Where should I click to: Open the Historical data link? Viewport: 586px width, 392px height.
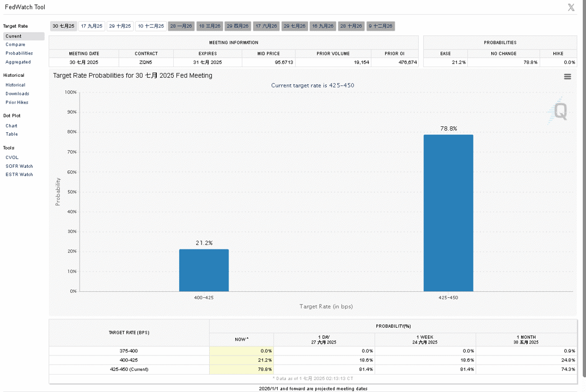coord(15,85)
